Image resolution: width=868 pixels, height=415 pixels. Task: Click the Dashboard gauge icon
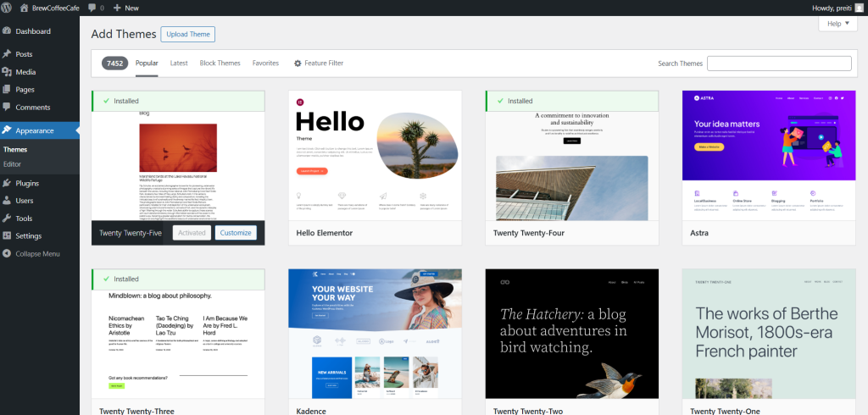7,31
